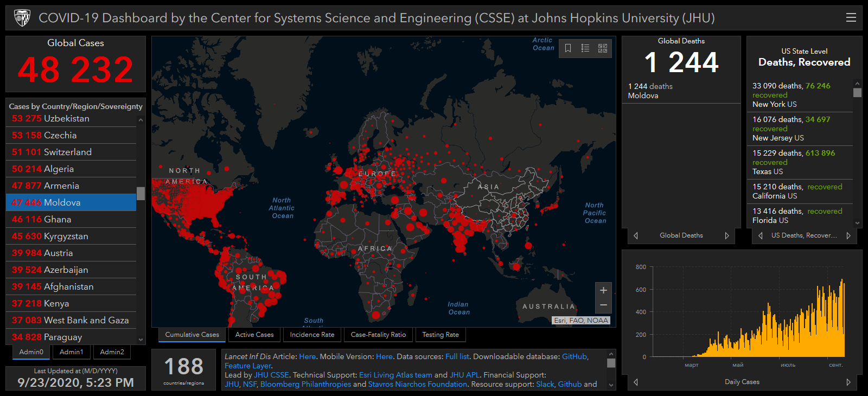Open the map bookmarks icon
Image resolution: width=868 pixels, height=396 pixels.
click(568, 48)
